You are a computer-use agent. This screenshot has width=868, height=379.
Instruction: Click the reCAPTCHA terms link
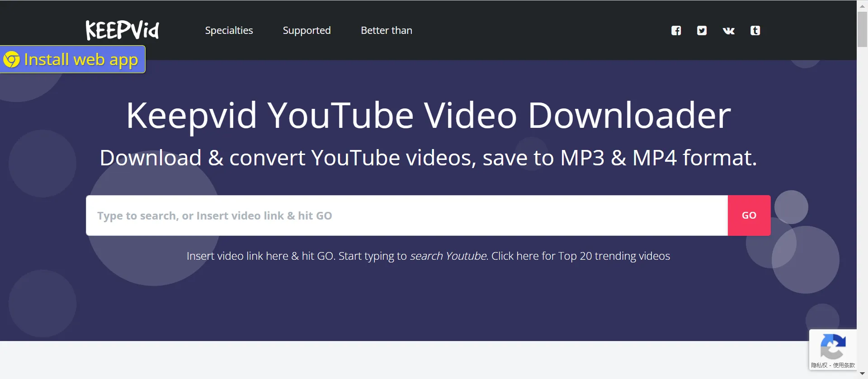point(844,365)
